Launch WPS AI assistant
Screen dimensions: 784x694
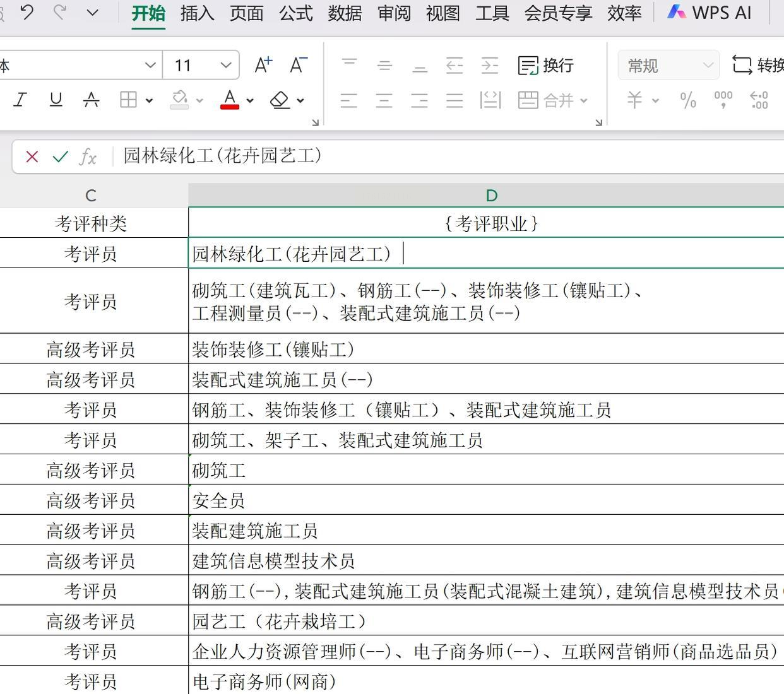(x=710, y=13)
